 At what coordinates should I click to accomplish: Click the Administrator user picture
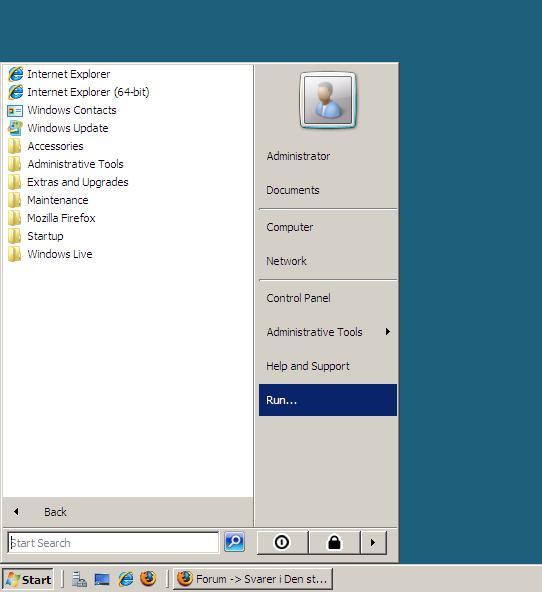328,100
